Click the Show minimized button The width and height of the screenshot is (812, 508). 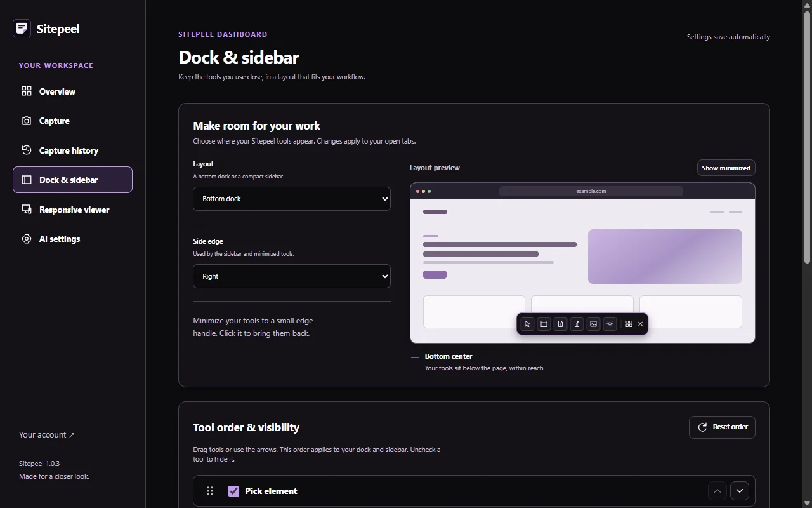tap(726, 168)
